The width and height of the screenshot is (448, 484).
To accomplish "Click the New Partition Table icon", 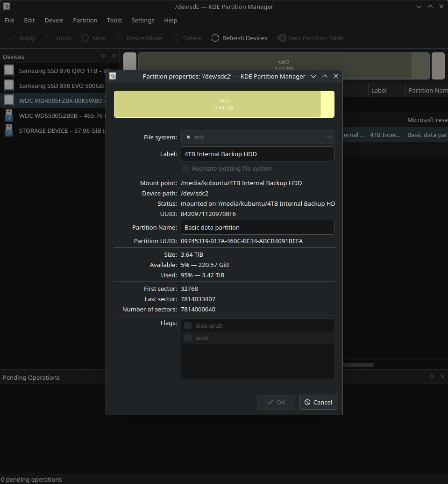I will pos(281,38).
